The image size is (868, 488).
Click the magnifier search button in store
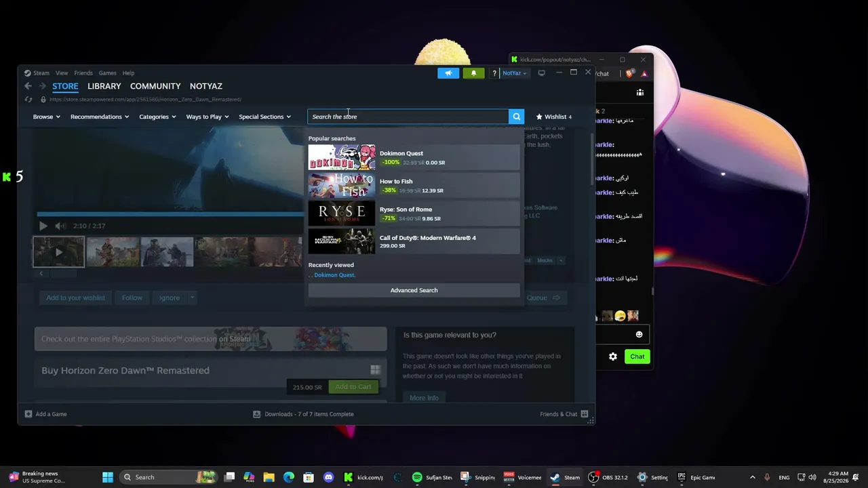[516, 117]
